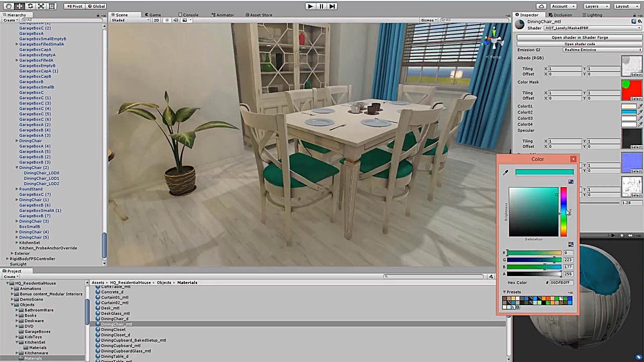Screen dimensions: 644x362
Task: Toggle scene audio with the speaker icon
Action: point(176,20)
